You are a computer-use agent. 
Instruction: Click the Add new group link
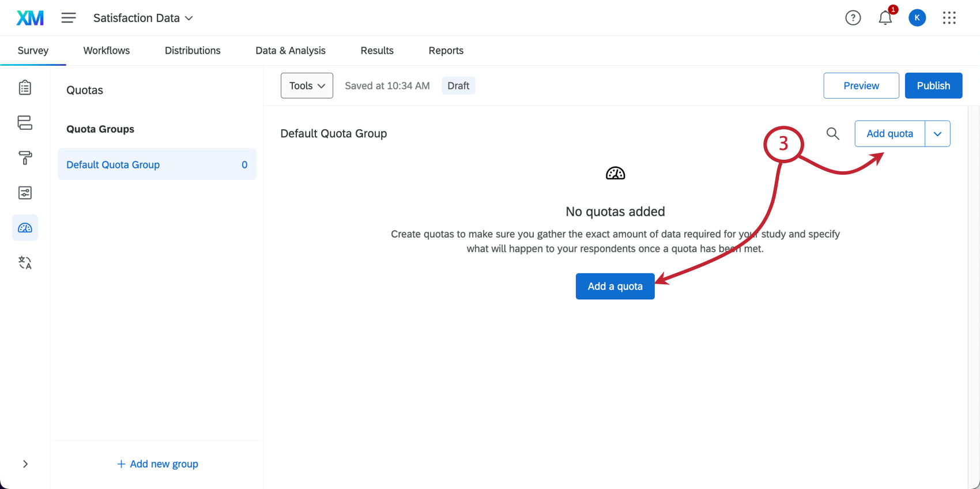[157, 464]
